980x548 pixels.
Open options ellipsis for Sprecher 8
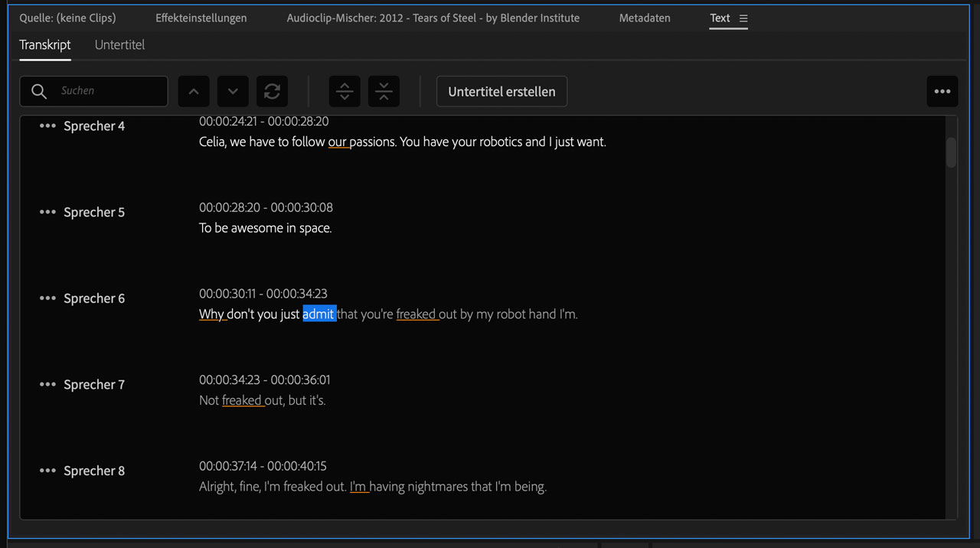[47, 470]
